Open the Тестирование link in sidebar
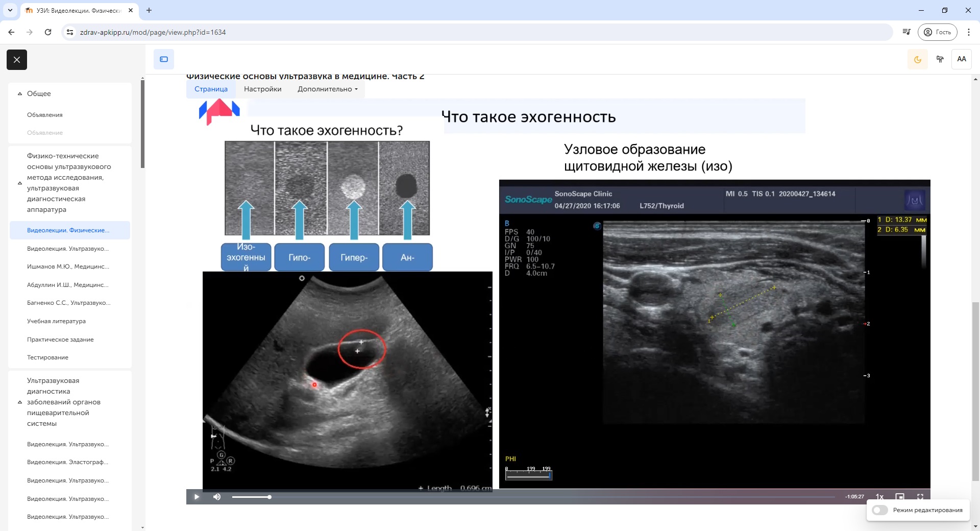The height and width of the screenshot is (531, 980). [x=47, y=357]
